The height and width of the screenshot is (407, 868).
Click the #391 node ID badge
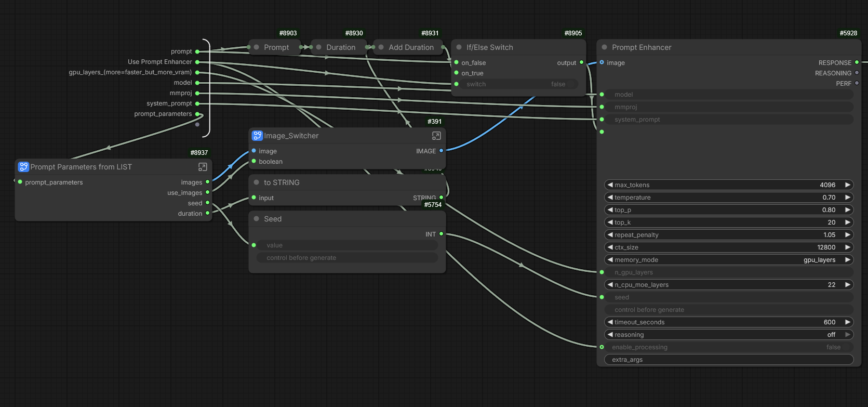pyautogui.click(x=435, y=122)
